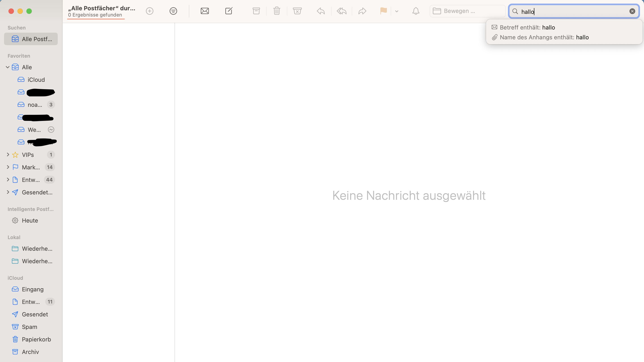Viewport: 644px width, 362px height.
Task: Click the reply all icon
Action: [341, 11]
